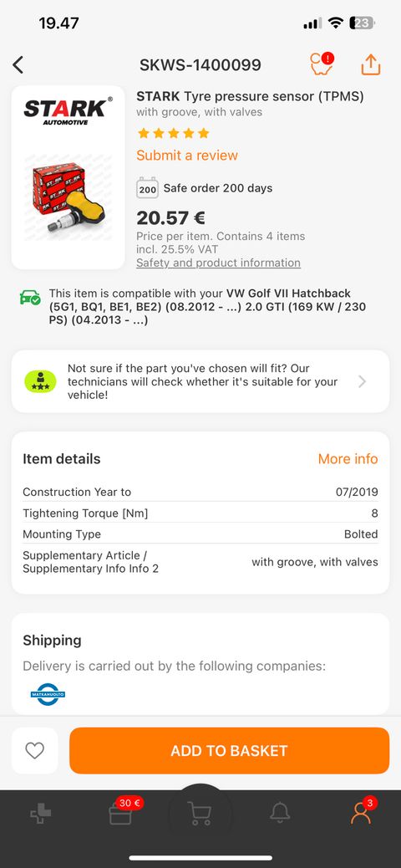The width and height of the screenshot is (401, 868).
Task: Tap ADD TO BASKET button
Action: tap(229, 751)
